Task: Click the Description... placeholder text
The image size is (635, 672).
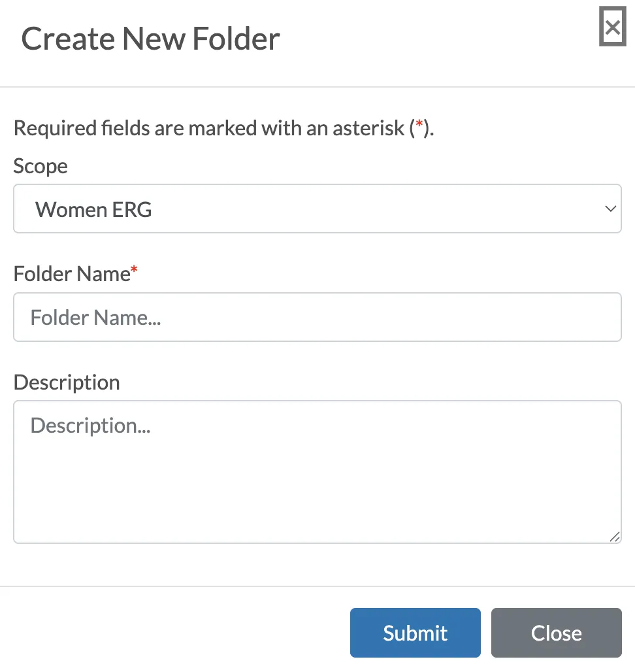Action: 90,426
